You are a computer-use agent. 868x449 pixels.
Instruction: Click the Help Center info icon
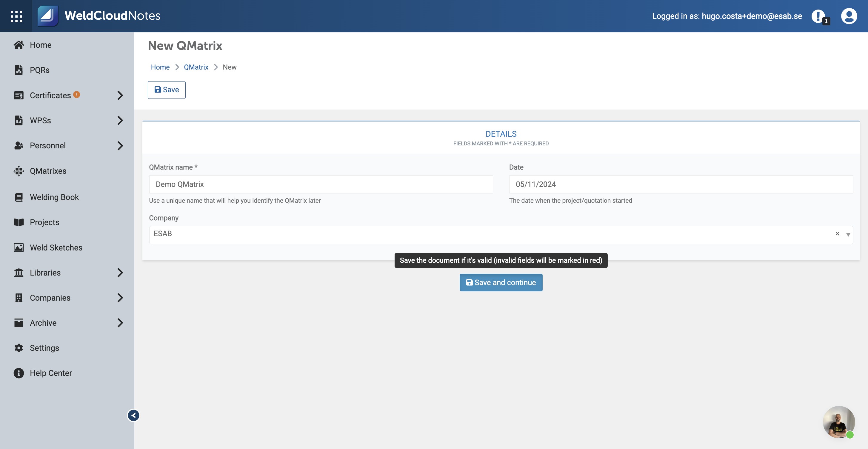pyautogui.click(x=19, y=373)
